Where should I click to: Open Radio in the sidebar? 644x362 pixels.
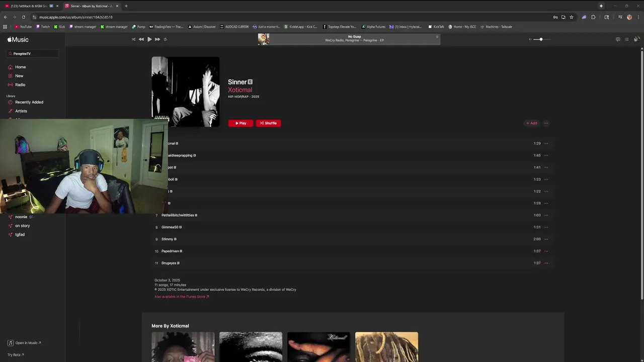[20, 84]
